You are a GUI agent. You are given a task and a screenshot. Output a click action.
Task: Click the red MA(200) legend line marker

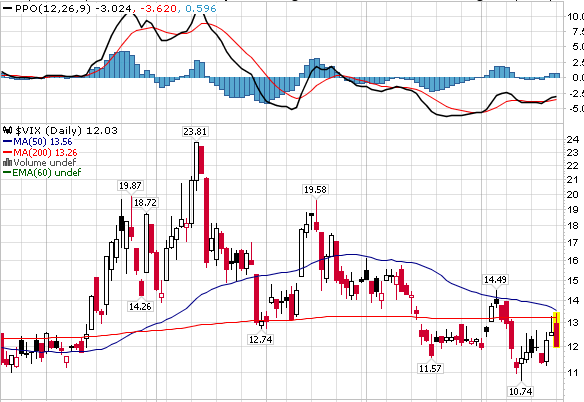tap(7, 153)
